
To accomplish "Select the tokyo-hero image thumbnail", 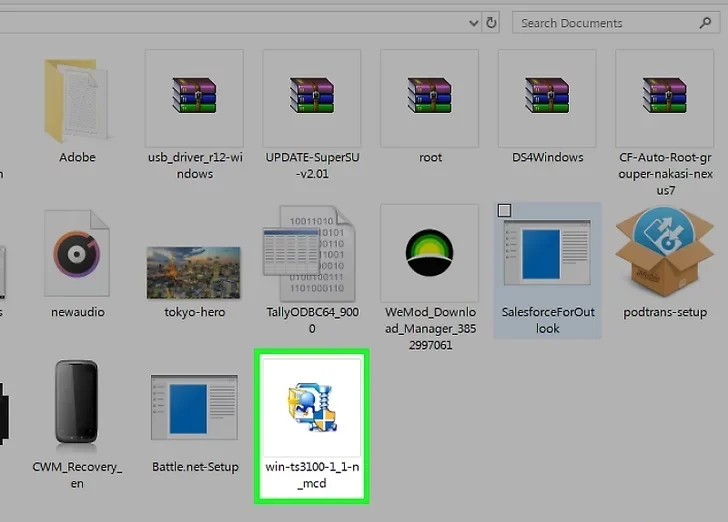I will [x=194, y=272].
